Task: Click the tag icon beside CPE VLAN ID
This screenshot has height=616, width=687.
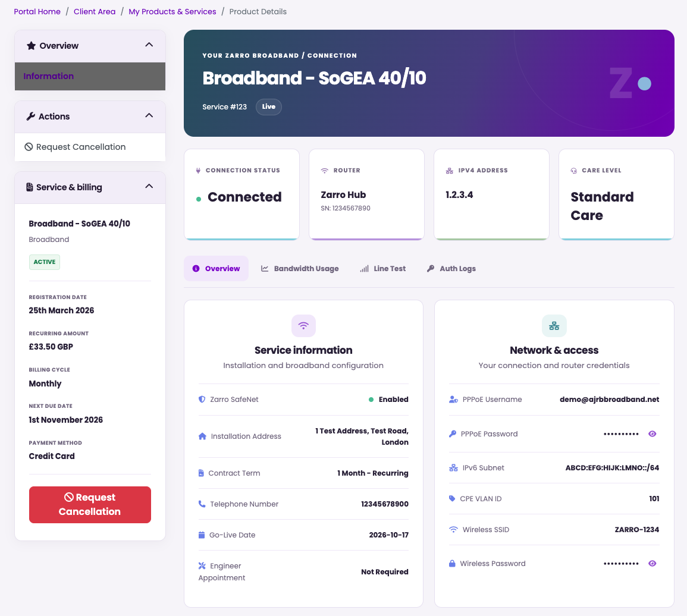Action: pyautogui.click(x=452, y=499)
